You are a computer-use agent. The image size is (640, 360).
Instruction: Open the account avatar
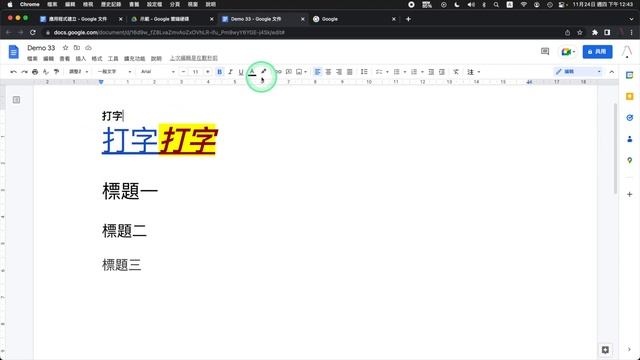(x=627, y=51)
